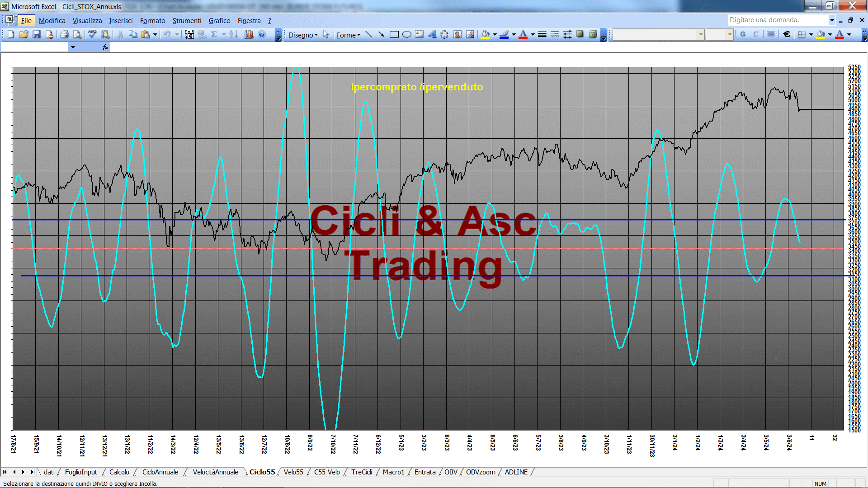Save the workbook with floppy disk icon
The image size is (868, 488).
37,34
